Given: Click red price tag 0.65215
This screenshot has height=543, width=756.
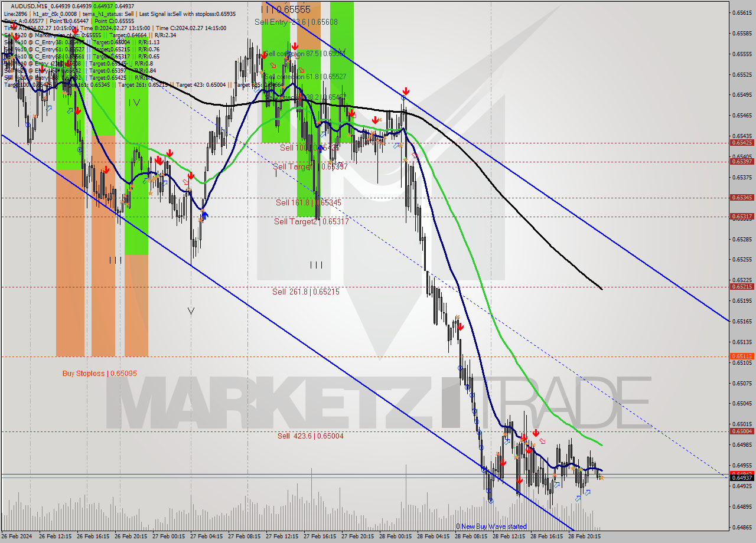Looking at the screenshot, I should pyautogui.click(x=742, y=286).
